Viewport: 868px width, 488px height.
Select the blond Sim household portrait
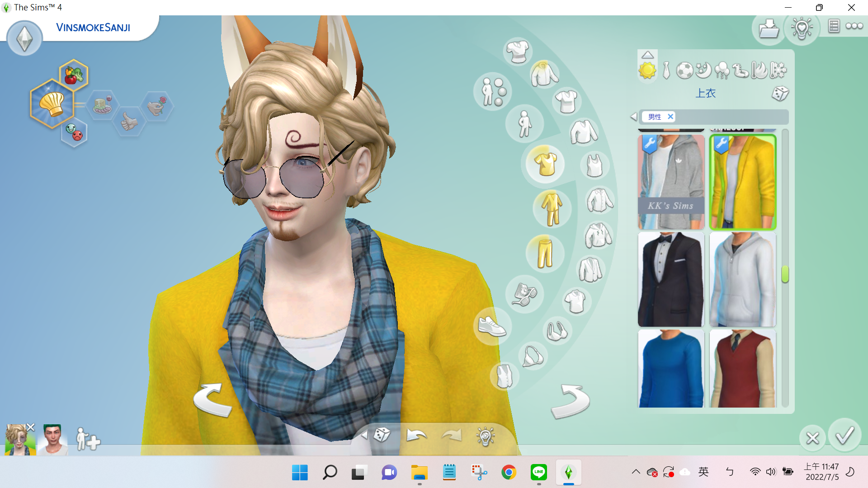point(19,440)
